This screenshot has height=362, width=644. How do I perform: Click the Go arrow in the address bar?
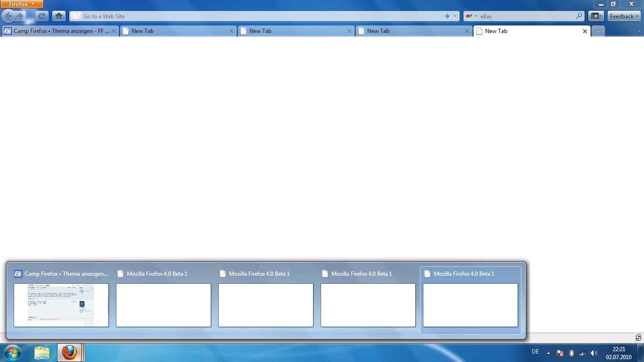tap(446, 16)
